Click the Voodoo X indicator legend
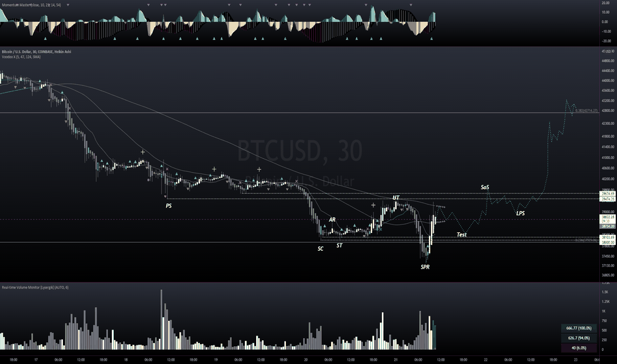The height and width of the screenshot is (364, 617). pos(21,57)
